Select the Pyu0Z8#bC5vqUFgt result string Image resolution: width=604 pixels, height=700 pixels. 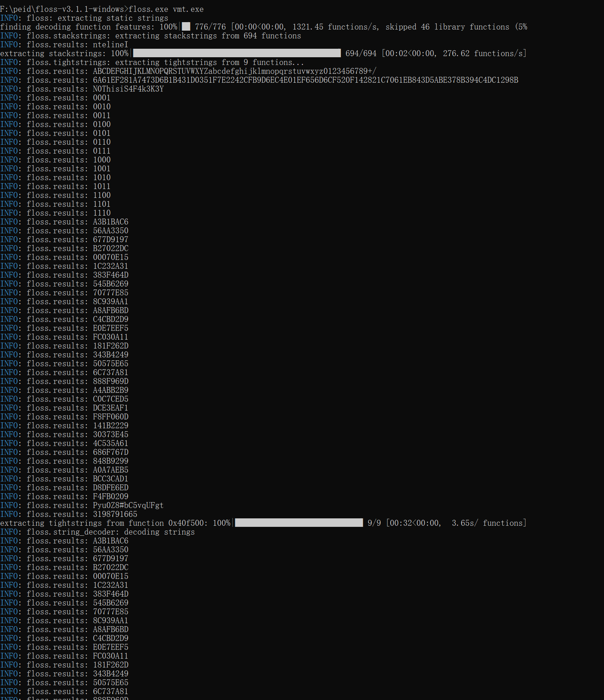pyautogui.click(x=128, y=505)
